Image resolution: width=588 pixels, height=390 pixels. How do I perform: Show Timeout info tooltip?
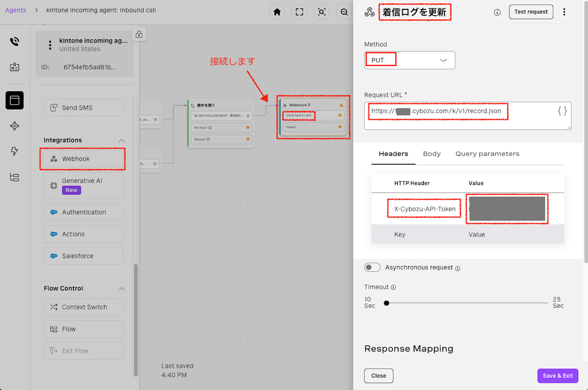(x=393, y=287)
